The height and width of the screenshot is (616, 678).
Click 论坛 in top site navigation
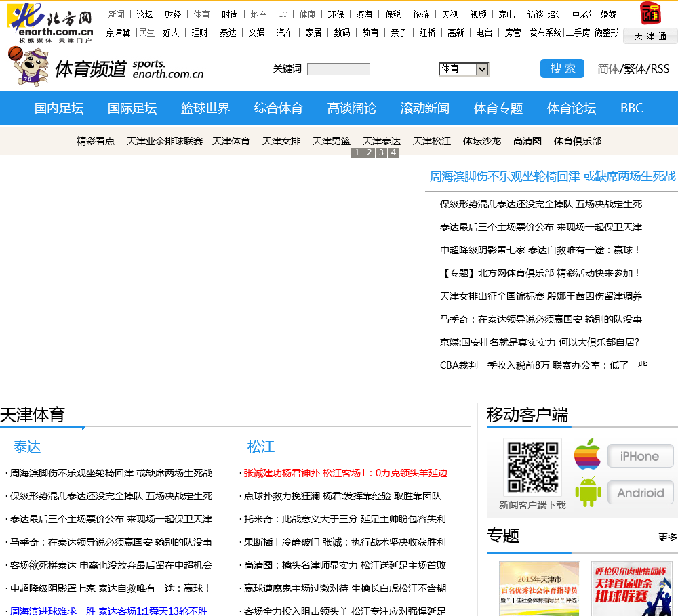(x=144, y=15)
